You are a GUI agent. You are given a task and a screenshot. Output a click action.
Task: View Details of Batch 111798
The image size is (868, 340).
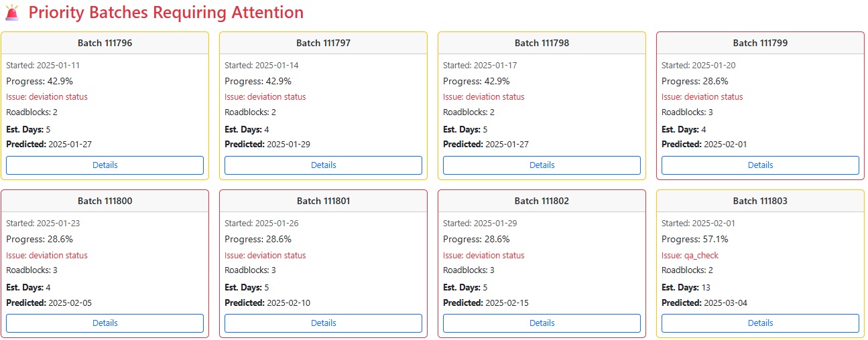pos(542,165)
